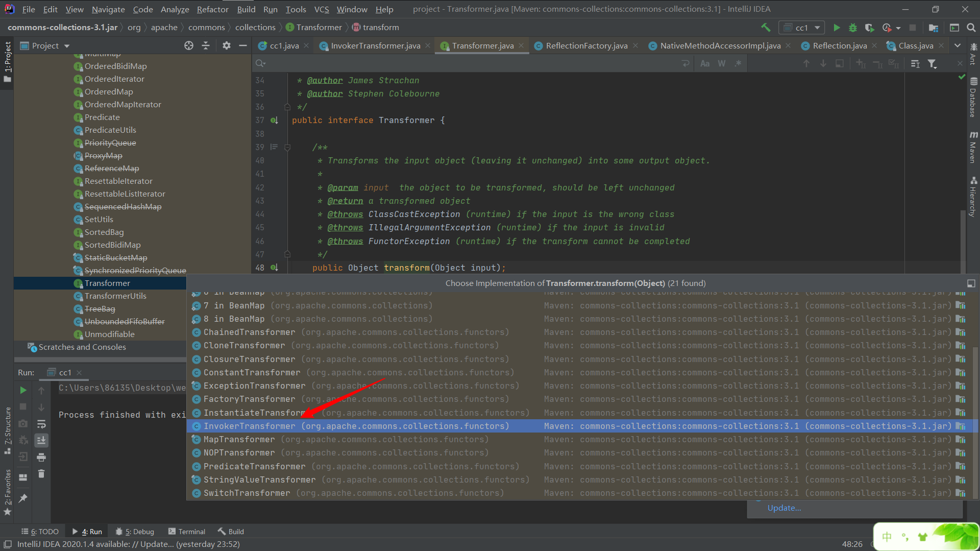Switch to InvokerTransformer.java tab
Viewport: 980px width, 551px height.
click(376, 45)
